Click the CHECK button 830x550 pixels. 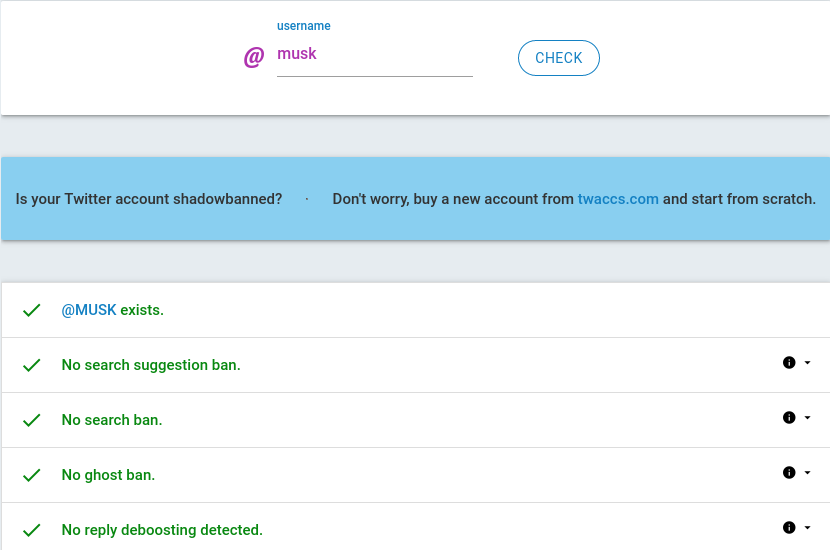click(x=558, y=58)
